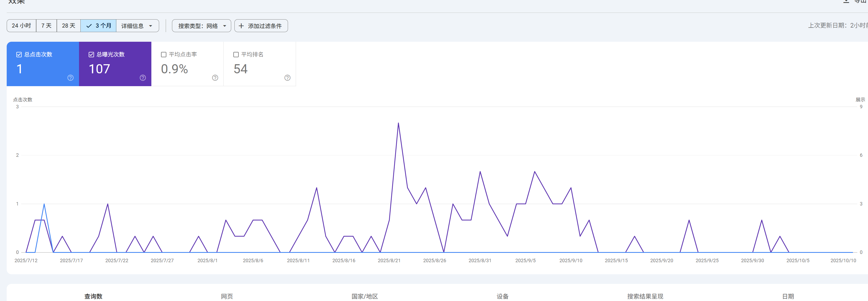This screenshot has height=301, width=868.
Task: Click help icon on 平均排名 card
Action: pyautogui.click(x=287, y=78)
